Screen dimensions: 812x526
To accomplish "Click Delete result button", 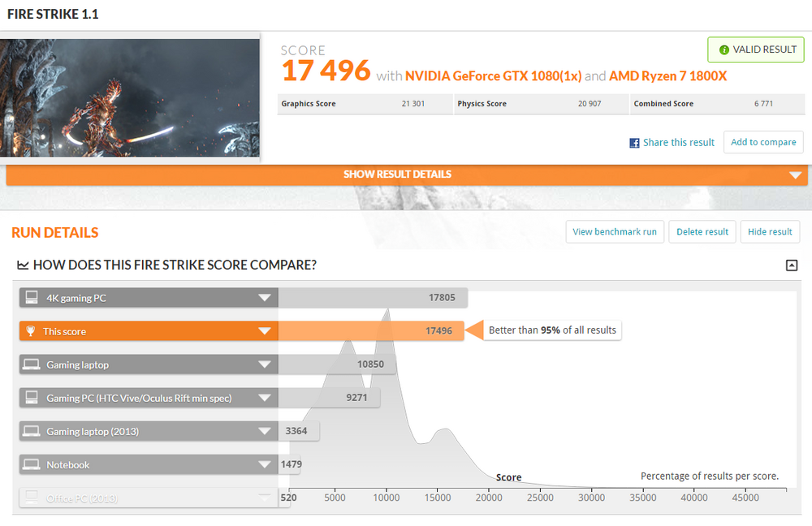I will pyautogui.click(x=702, y=231).
